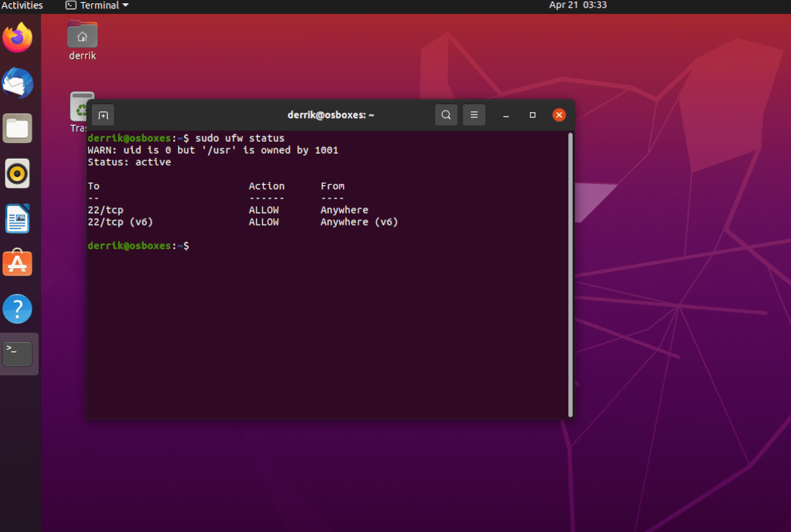This screenshot has height=532, width=791.
Task: Open the Trash desktop icon
Action: [81, 107]
